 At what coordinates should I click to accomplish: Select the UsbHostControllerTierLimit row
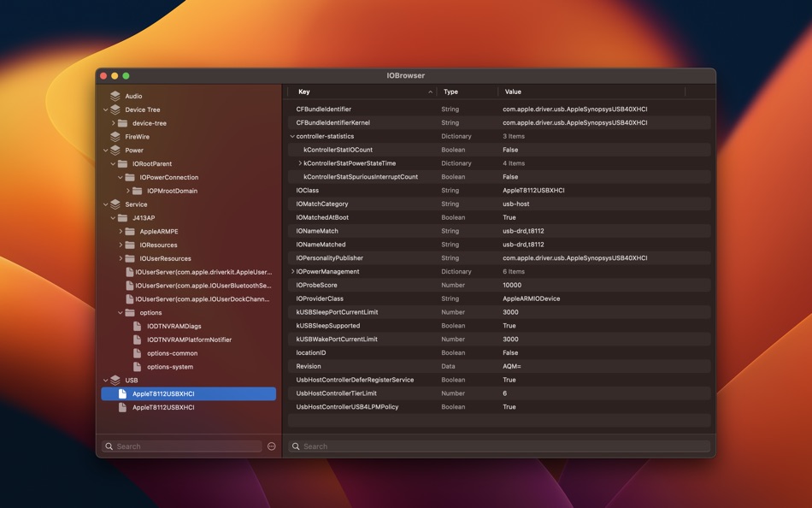pos(499,393)
